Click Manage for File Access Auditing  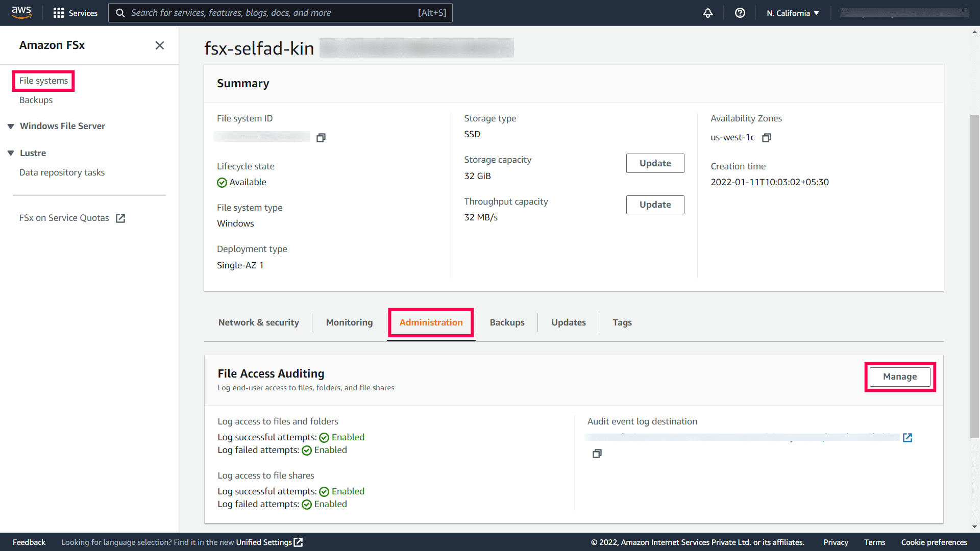pyautogui.click(x=899, y=377)
